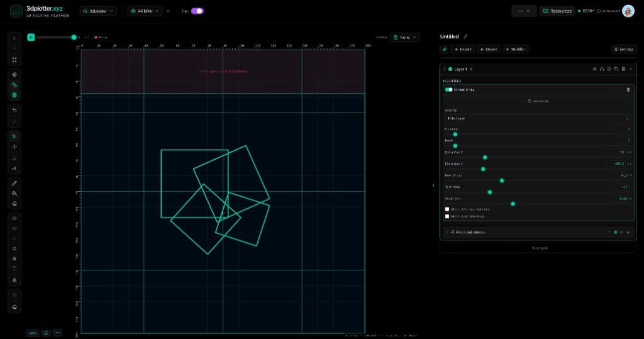This screenshot has height=339, width=644.
Task: Open the None dropdown above the canvas
Action: coord(404,37)
